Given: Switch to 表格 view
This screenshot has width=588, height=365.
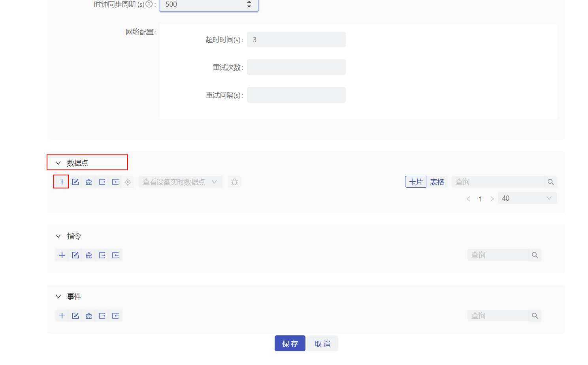Looking at the screenshot, I should (437, 182).
